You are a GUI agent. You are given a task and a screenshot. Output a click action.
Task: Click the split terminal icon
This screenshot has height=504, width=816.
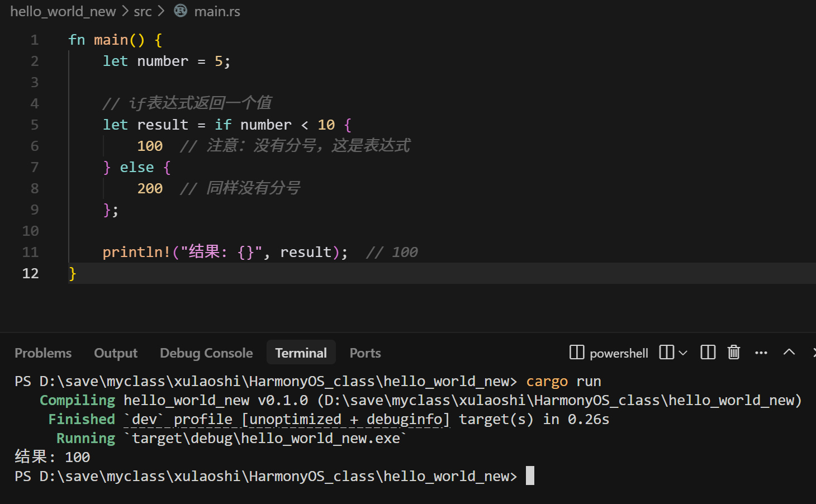click(667, 352)
